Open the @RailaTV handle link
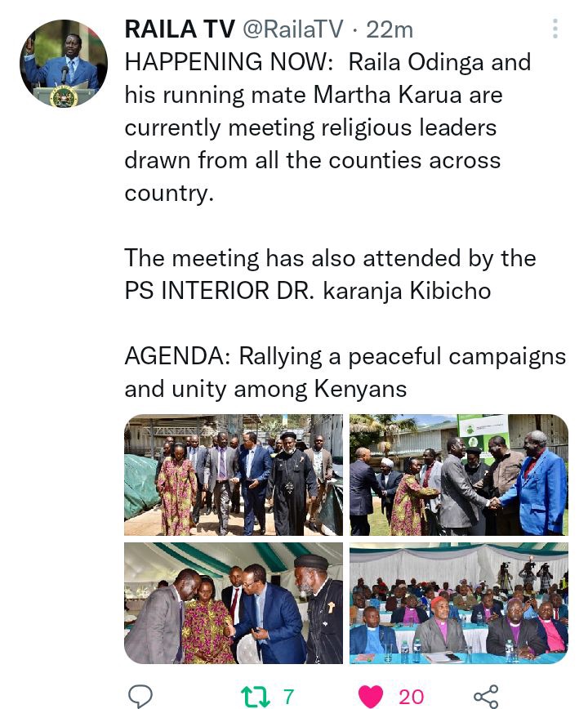588x709 pixels. 293,29
